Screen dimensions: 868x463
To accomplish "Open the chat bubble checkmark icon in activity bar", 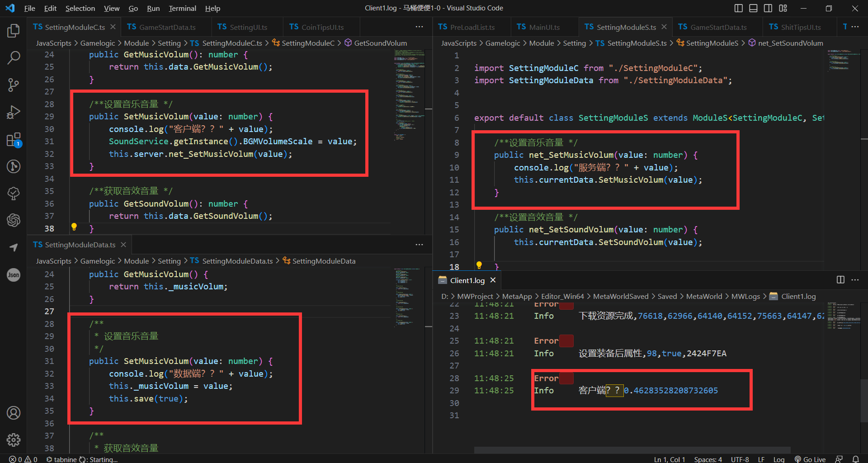I will 14,194.
